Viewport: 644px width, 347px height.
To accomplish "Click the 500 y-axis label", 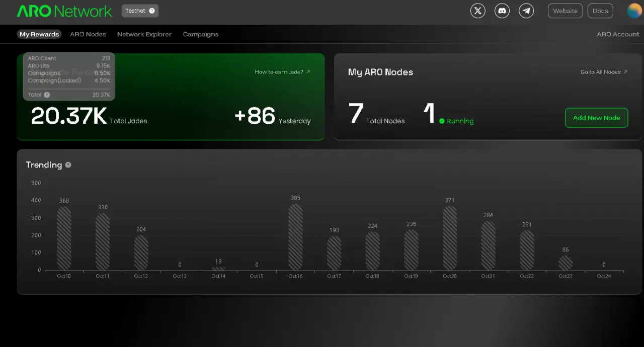I will click(x=36, y=183).
